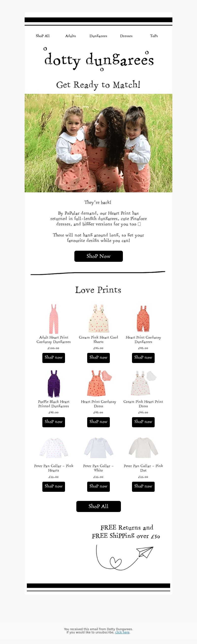The width and height of the screenshot is (197, 644).
Task: Click the Cream Pink Heart Cord Shorts image
Action: click(x=98, y=318)
